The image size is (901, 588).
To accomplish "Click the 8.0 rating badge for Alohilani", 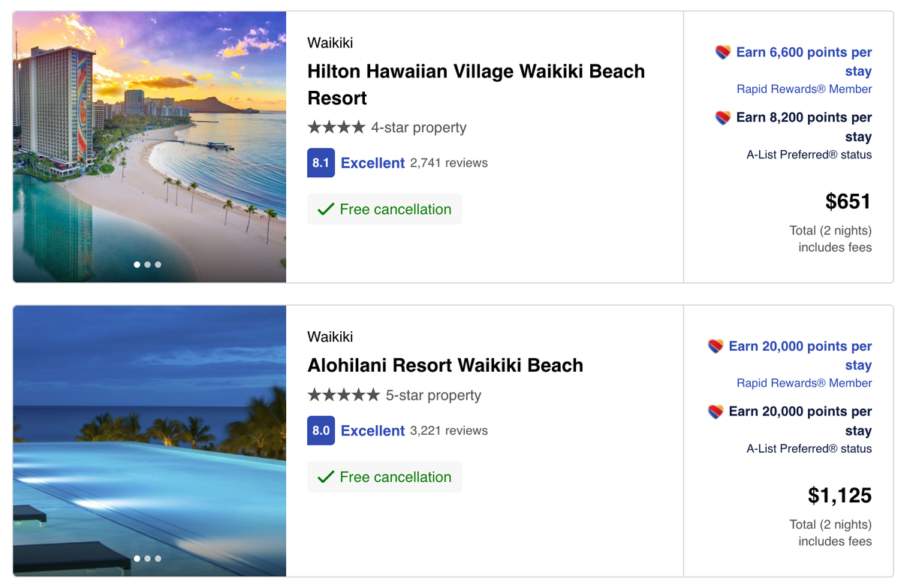I will [320, 430].
